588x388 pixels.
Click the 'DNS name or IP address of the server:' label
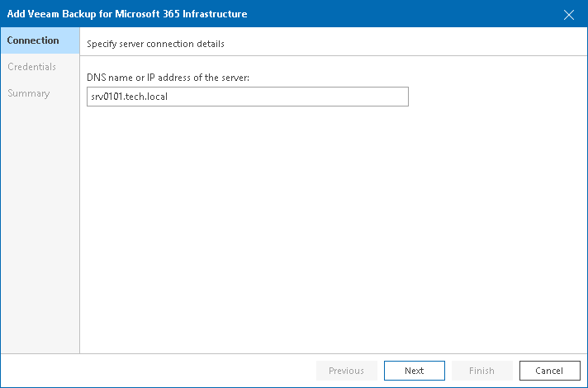[168, 78]
